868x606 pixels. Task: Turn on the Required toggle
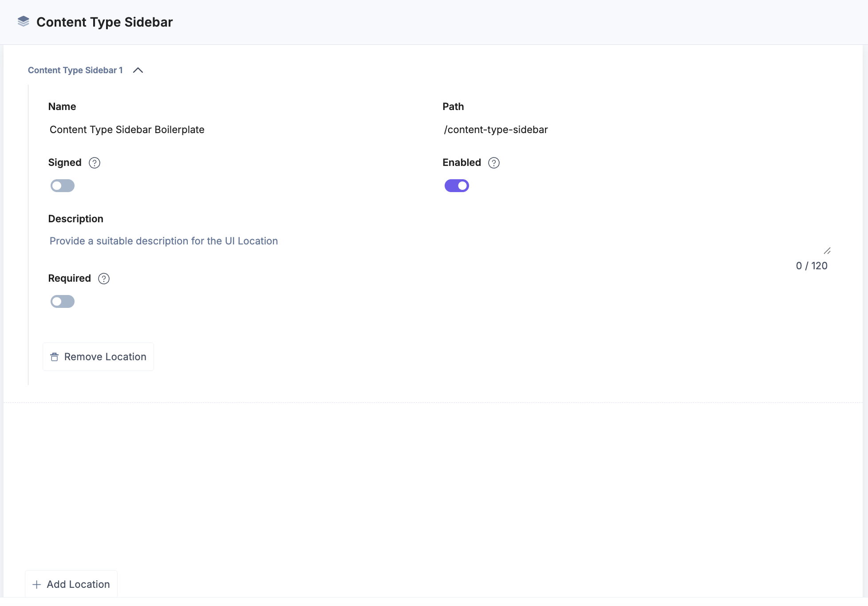click(x=63, y=302)
